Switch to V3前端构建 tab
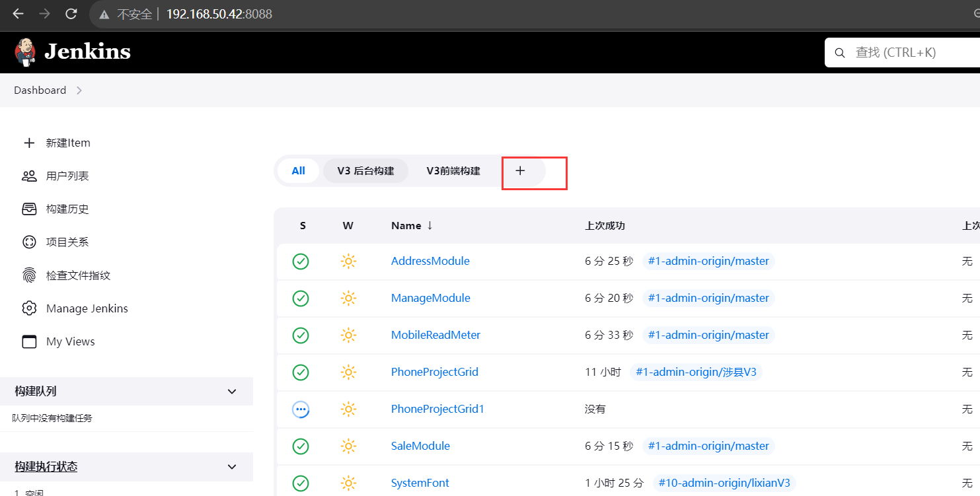 click(x=453, y=171)
